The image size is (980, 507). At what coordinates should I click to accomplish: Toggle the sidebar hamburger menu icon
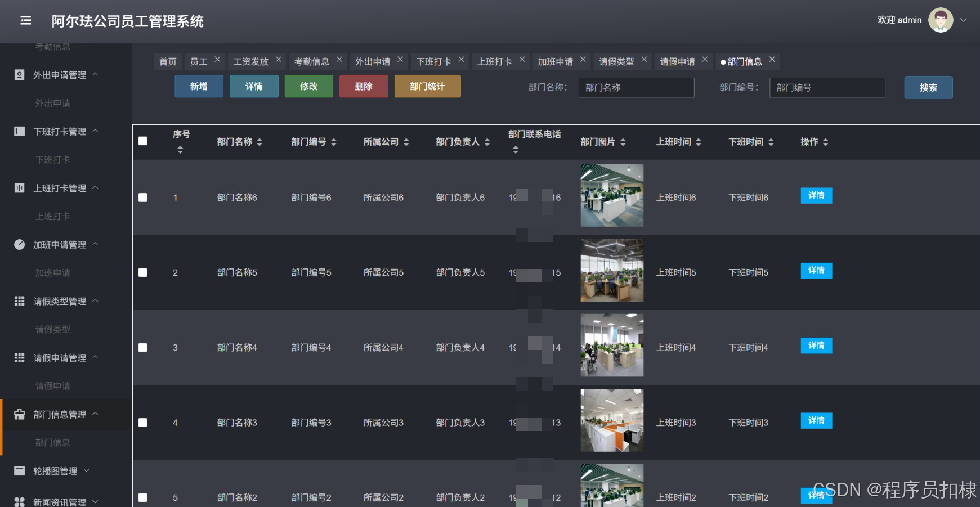click(26, 21)
